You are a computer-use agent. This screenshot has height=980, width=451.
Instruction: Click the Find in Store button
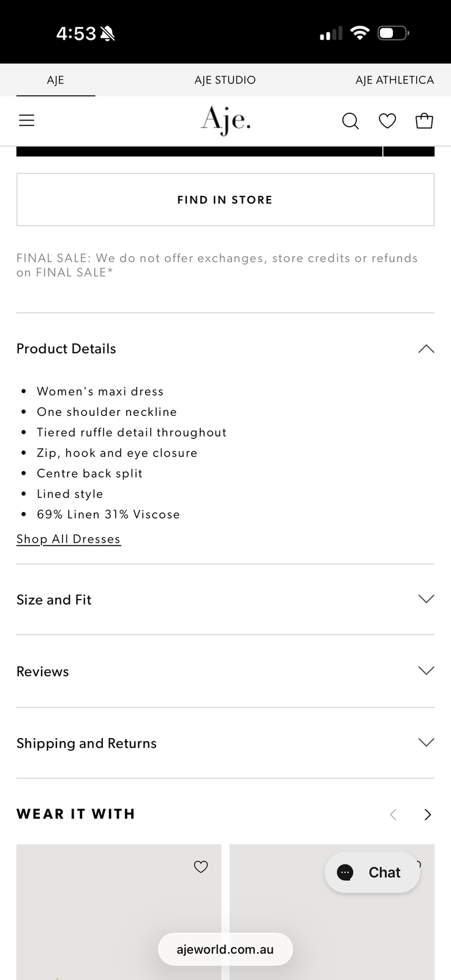pyautogui.click(x=225, y=200)
